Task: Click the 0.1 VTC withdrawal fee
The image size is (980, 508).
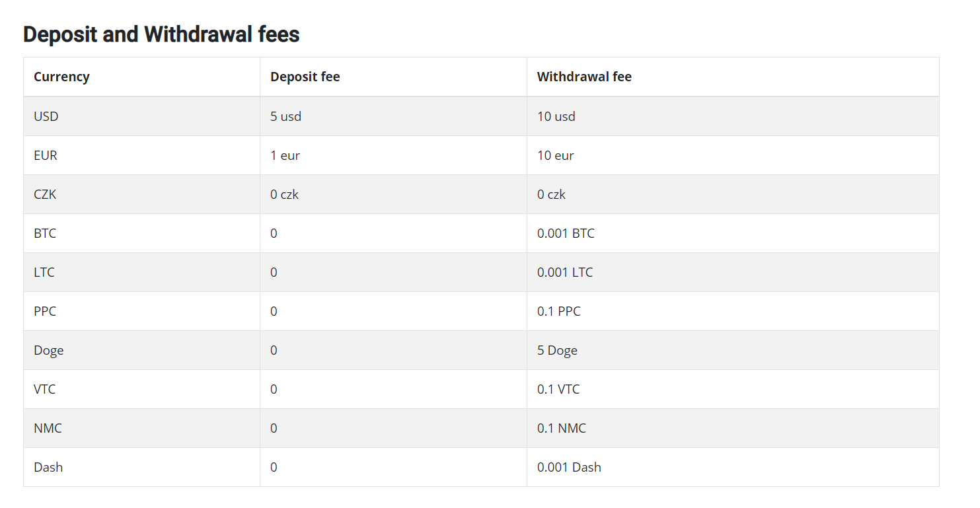Action: click(x=558, y=389)
